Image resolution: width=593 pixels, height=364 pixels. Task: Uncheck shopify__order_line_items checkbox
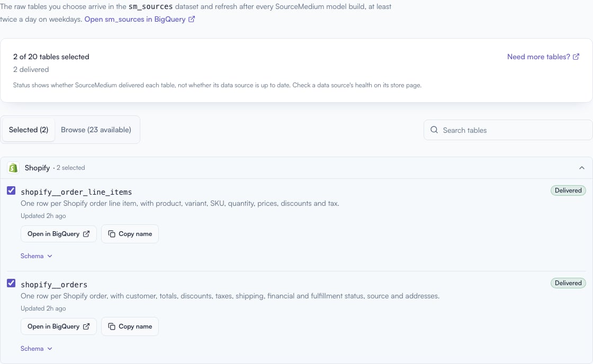11,190
